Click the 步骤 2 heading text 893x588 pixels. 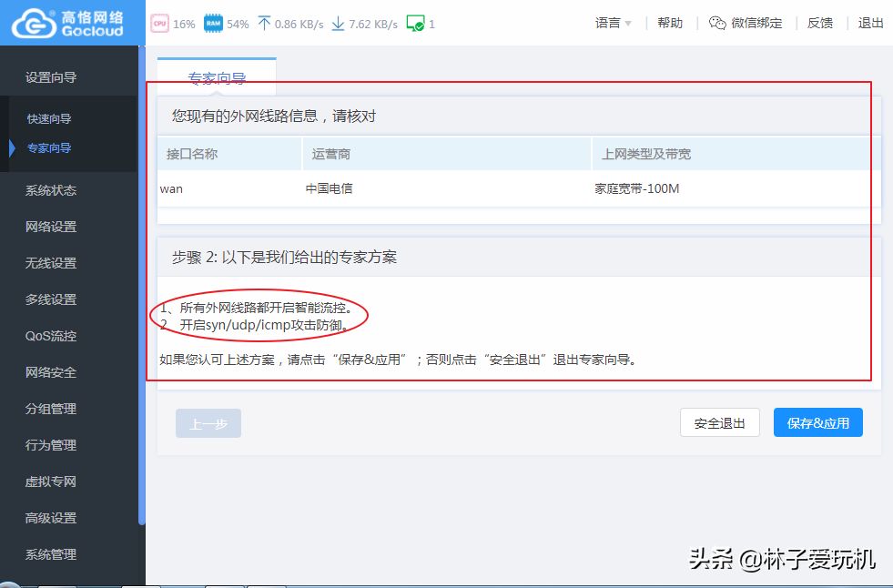[x=284, y=258]
